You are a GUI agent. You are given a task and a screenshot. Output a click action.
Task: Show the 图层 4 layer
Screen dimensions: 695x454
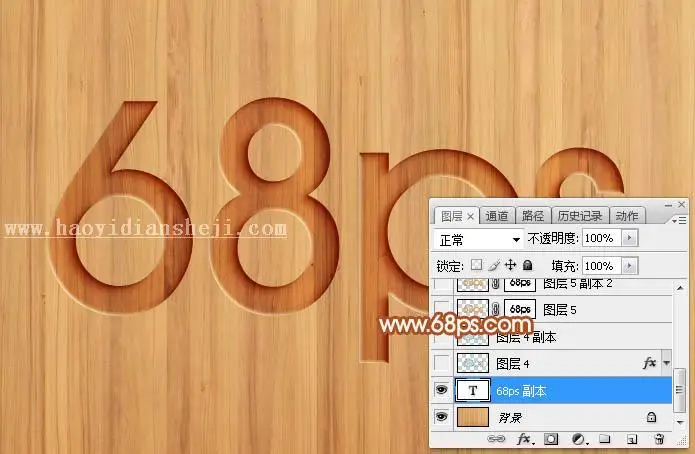tap(441, 363)
